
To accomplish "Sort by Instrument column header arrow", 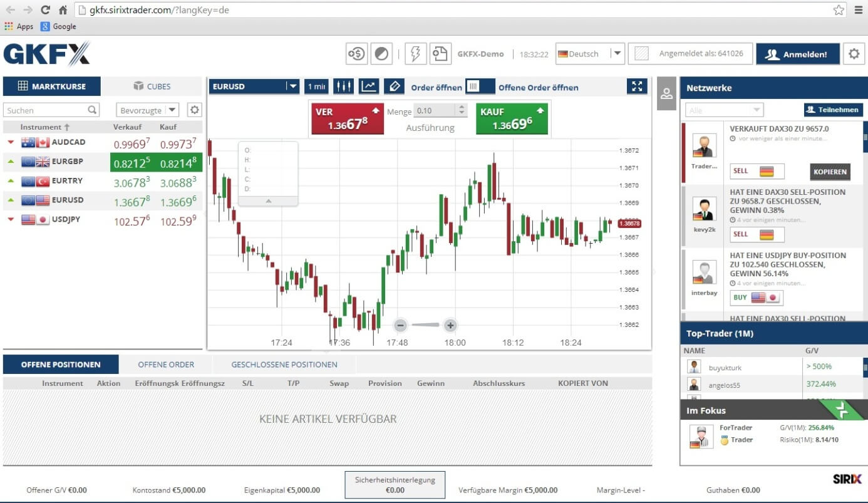I will point(67,127).
